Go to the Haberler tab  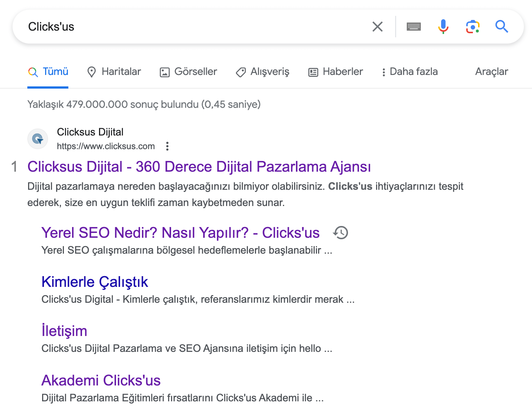(336, 72)
